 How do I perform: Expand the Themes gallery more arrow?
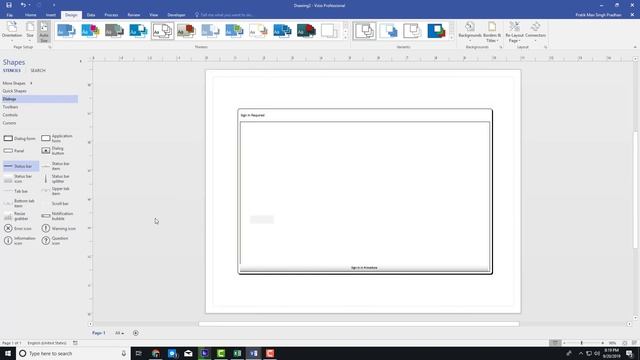click(346, 38)
